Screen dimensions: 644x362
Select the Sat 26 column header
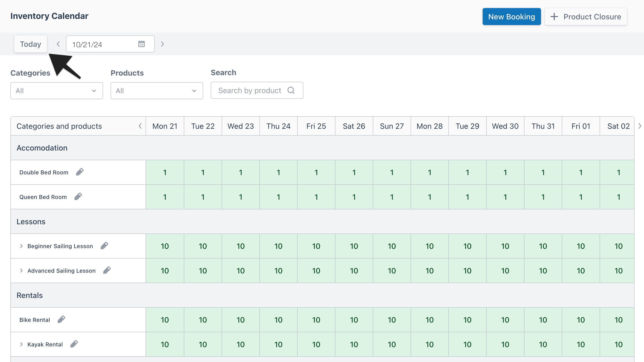(x=354, y=126)
